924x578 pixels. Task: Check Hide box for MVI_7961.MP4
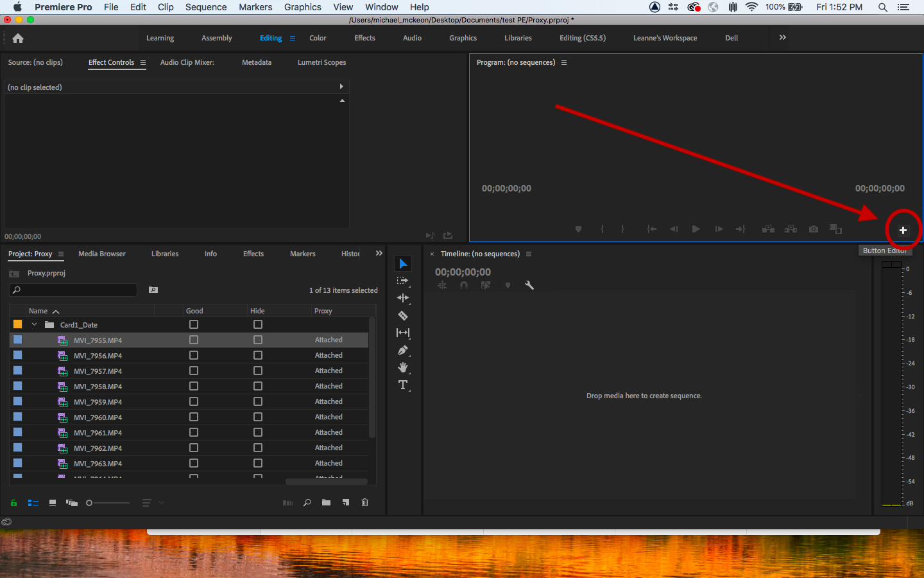tap(258, 432)
